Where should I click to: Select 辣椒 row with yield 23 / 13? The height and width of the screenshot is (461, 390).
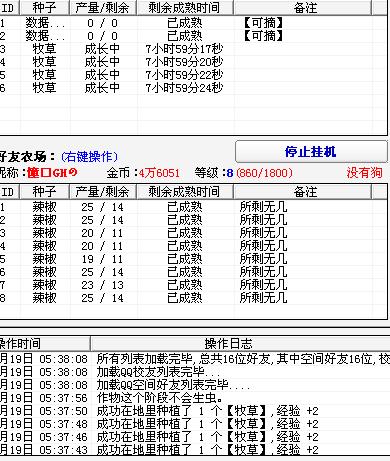(193, 285)
